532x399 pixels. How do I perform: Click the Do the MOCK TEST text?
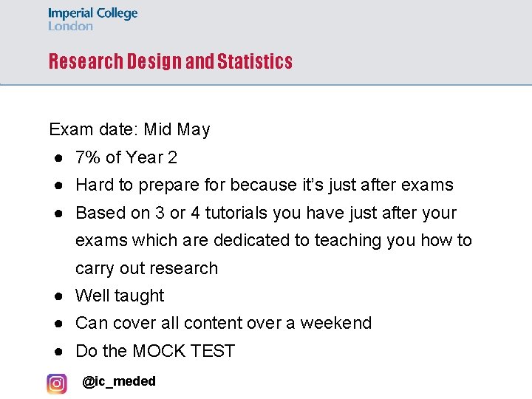(155, 351)
